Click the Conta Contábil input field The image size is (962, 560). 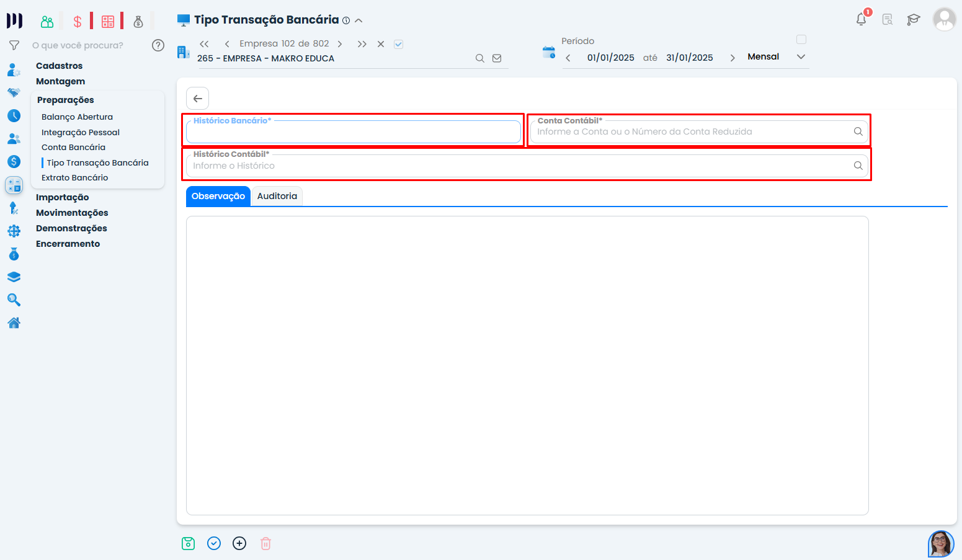pyautogui.click(x=700, y=132)
